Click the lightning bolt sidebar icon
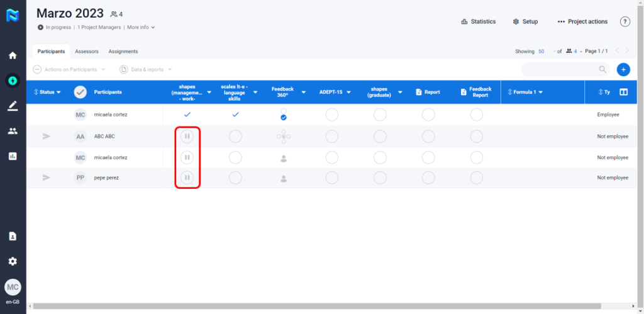This screenshot has height=314, width=644. click(x=13, y=81)
